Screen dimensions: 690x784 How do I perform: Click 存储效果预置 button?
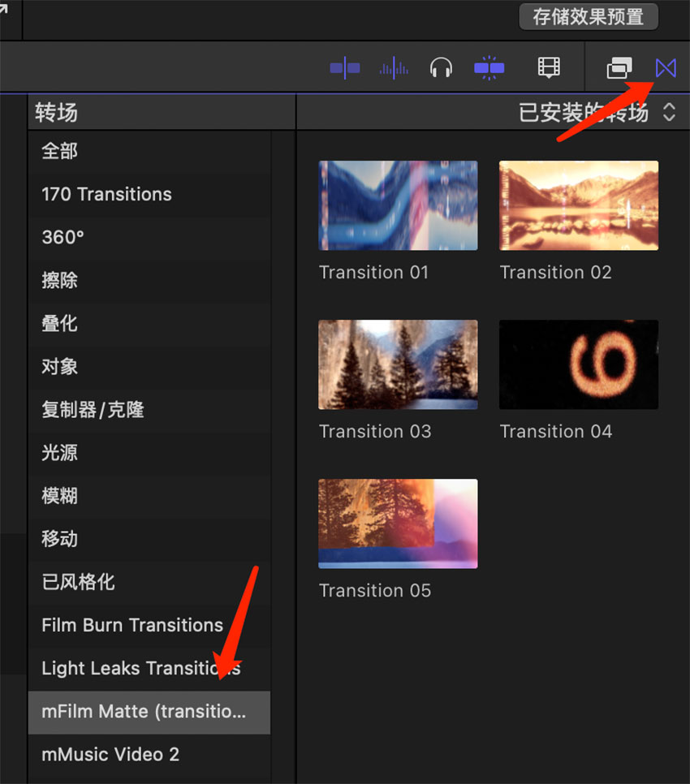(x=589, y=17)
